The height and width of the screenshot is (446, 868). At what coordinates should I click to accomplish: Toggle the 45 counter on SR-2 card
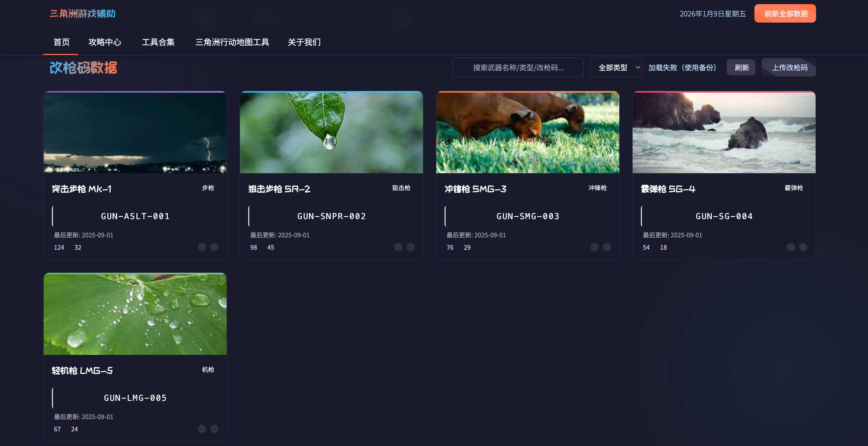271,247
